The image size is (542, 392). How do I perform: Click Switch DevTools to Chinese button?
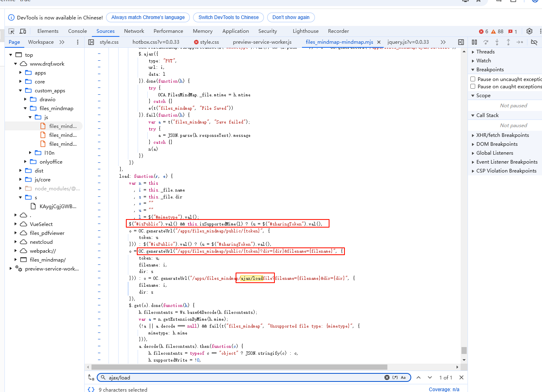click(228, 17)
